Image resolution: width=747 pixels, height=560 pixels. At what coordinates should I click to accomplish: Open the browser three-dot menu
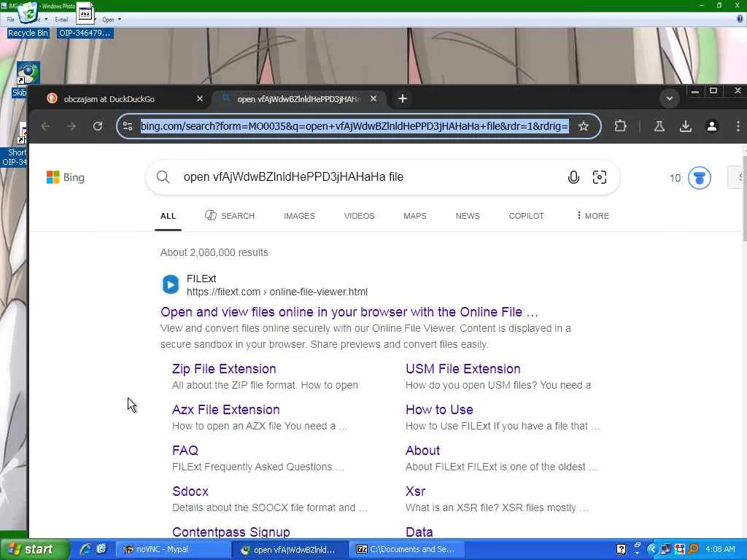click(x=738, y=126)
